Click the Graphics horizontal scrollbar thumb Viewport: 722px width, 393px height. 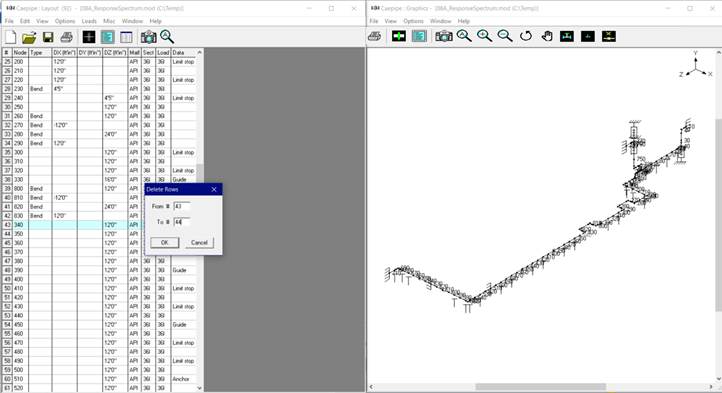541,387
